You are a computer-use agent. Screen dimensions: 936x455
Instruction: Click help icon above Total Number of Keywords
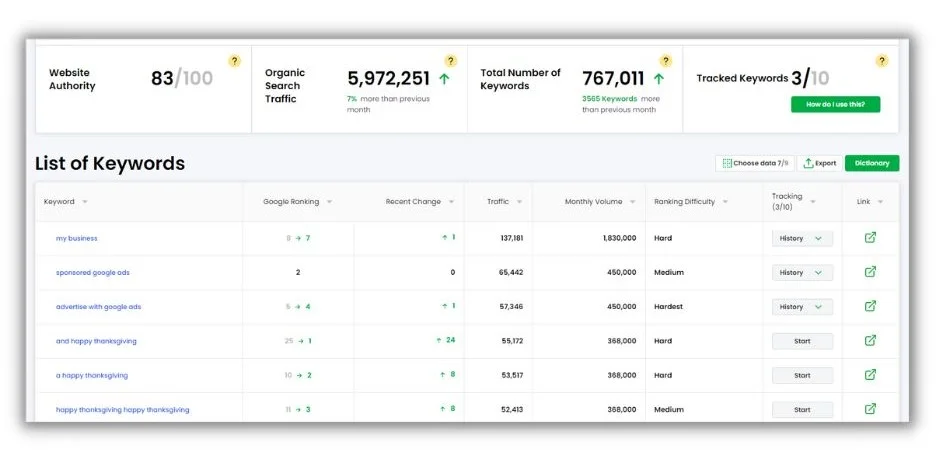pos(666,61)
